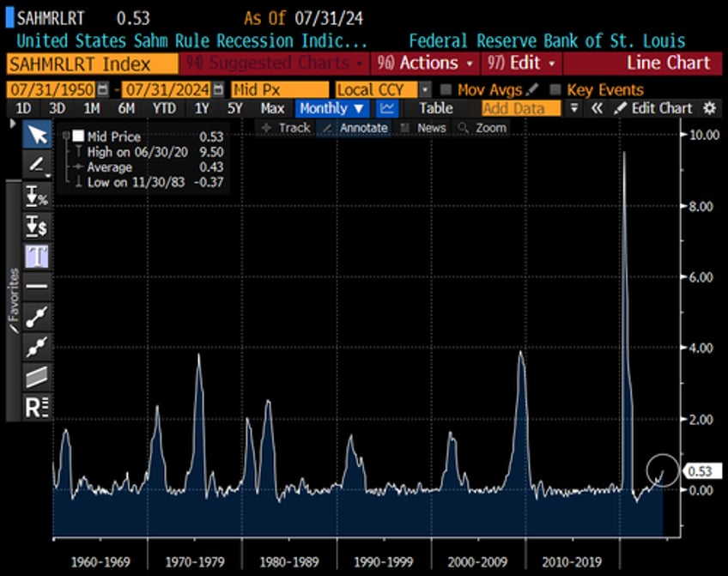Screen dimensions: 728x576
Task: Expand the Favorites side panel
Action: [14, 300]
